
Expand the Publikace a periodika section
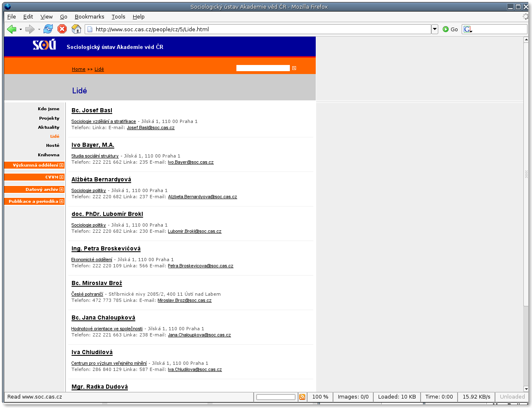[x=61, y=202]
